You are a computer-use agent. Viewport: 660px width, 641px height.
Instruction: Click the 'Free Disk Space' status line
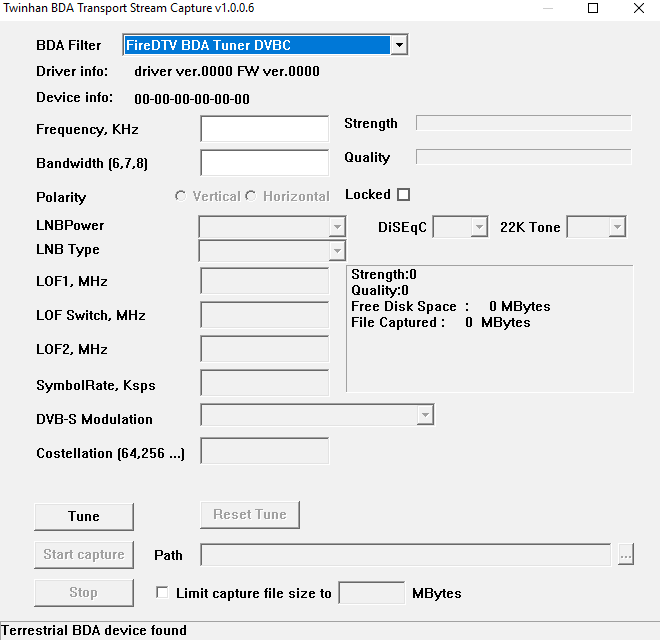point(451,306)
